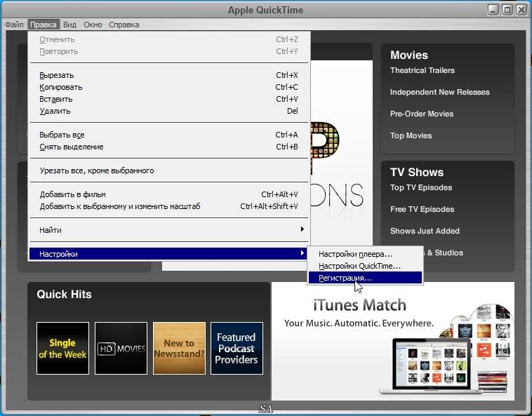Image resolution: width=532 pixels, height=416 pixels.
Task: Open Top Movies link
Action: [x=411, y=135]
